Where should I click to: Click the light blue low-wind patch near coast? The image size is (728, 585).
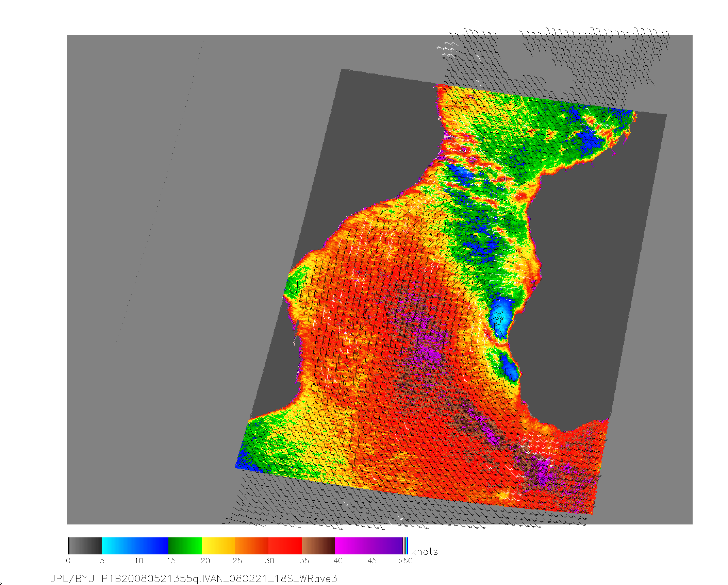500,318
